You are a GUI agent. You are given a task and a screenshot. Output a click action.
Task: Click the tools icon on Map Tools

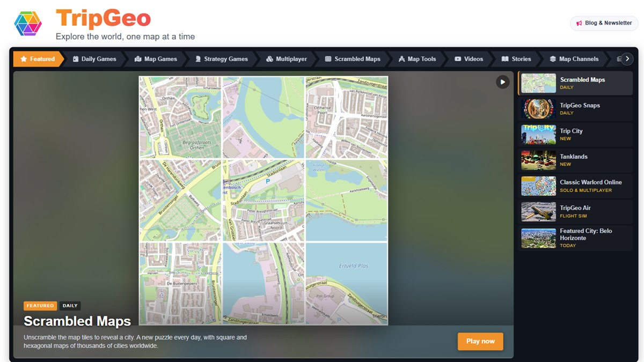pyautogui.click(x=402, y=59)
